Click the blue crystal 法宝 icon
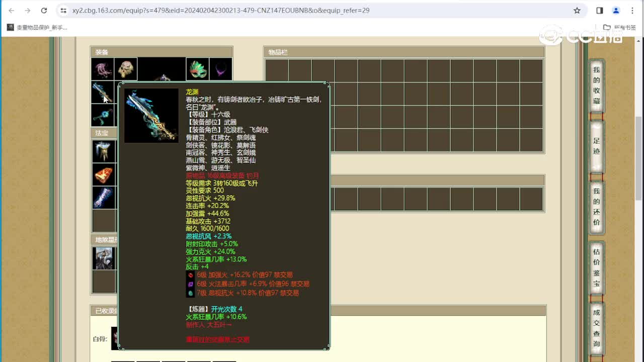Viewport: 644px width, 362px height. point(104,198)
